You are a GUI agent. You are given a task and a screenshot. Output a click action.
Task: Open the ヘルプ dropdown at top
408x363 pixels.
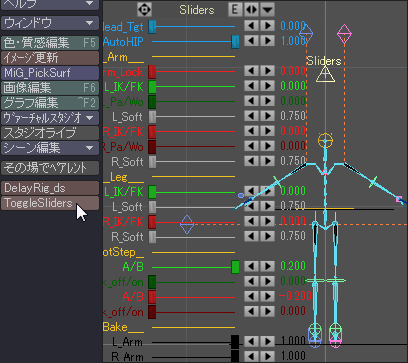point(50,4)
